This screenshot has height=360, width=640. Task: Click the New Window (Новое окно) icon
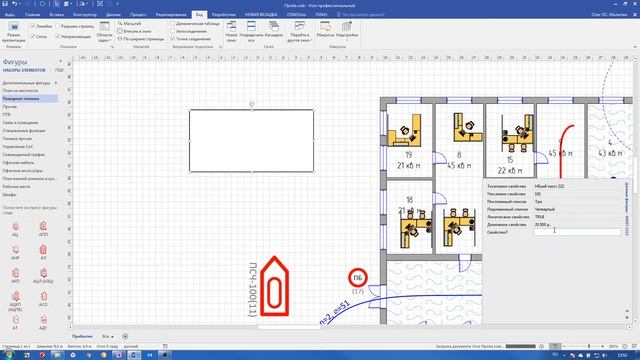point(231,32)
